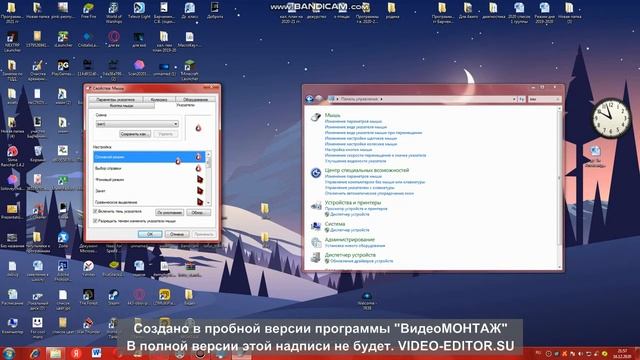Open the 'Схема' pointer scheme dropdown
The width and height of the screenshot is (640, 360).
click(137, 124)
